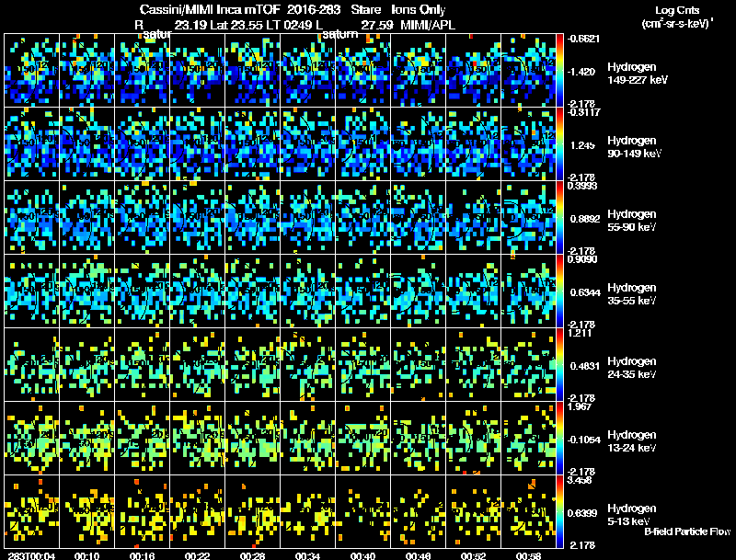Select the 'Hydrogen 55-90 keV' row label
The width and height of the screenshot is (736, 560).
coord(632,221)
